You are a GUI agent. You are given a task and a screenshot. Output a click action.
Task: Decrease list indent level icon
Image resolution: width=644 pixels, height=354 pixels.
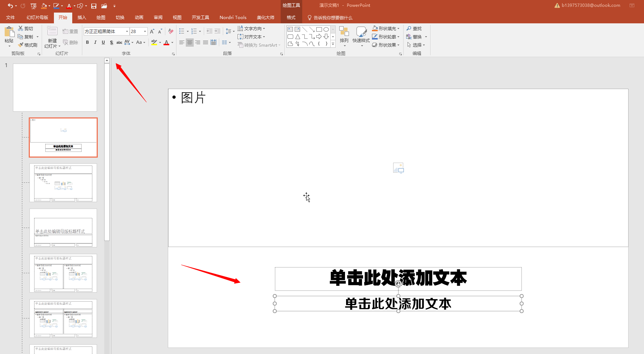pyautogui.click(x=209, y=32)
